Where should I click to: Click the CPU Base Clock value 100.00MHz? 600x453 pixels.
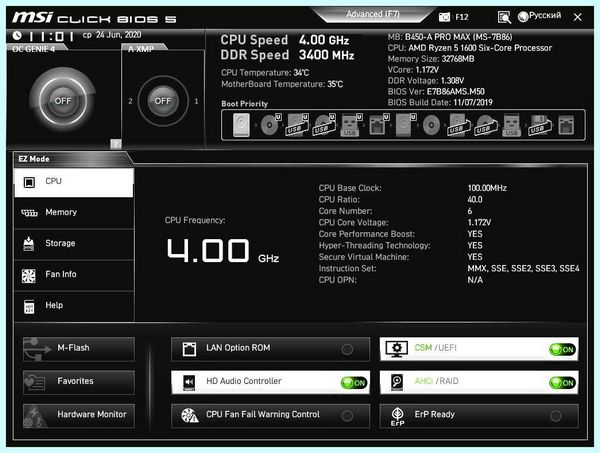pyautogui.click(x=487, y=188)
